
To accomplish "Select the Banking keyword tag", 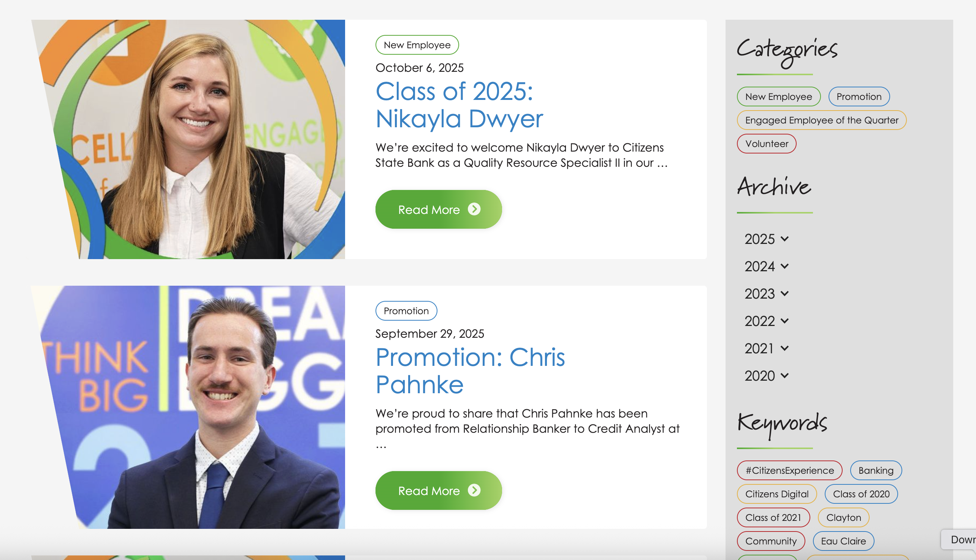I will [x=876, y=470].
